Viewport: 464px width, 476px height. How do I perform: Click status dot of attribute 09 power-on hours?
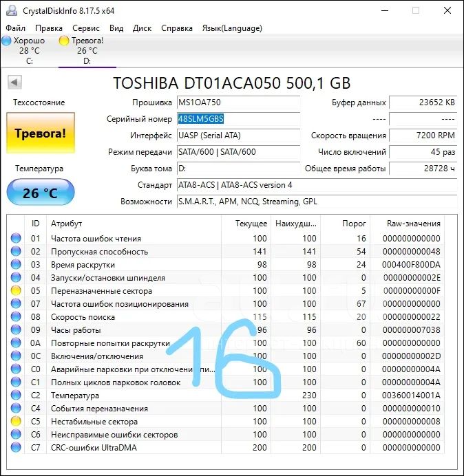click(x=16, y=329)
